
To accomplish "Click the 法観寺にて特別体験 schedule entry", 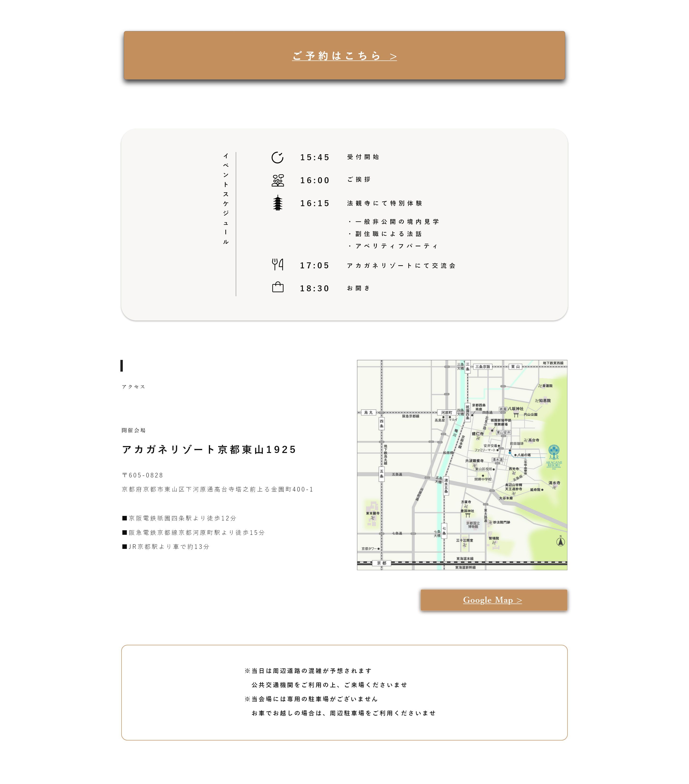I will (384, 203).
